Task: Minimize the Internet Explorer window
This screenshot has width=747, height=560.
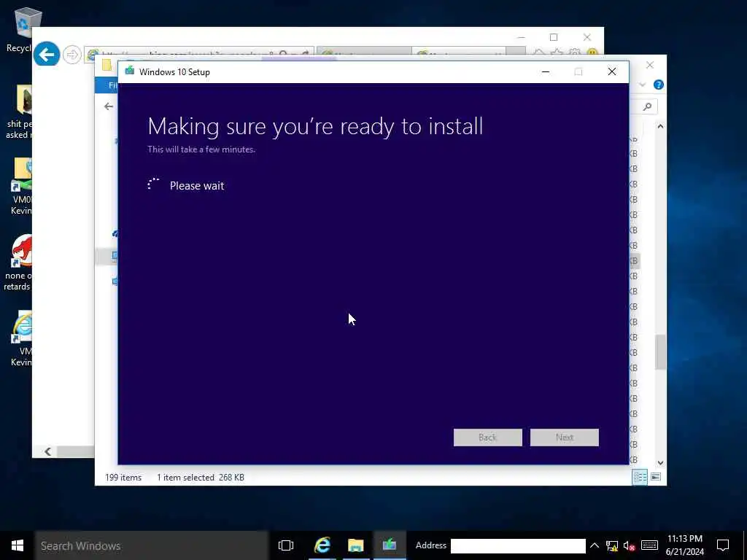Action: pos(521,37)
